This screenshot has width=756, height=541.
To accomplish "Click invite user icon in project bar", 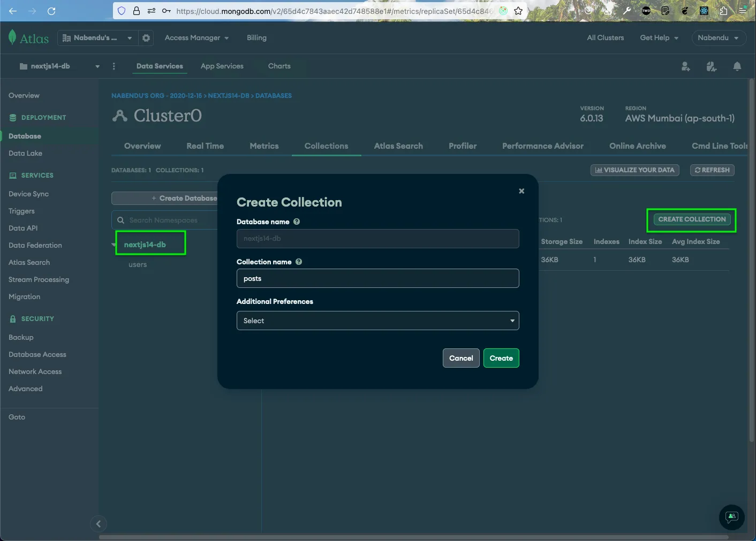I will click(685, 66).
